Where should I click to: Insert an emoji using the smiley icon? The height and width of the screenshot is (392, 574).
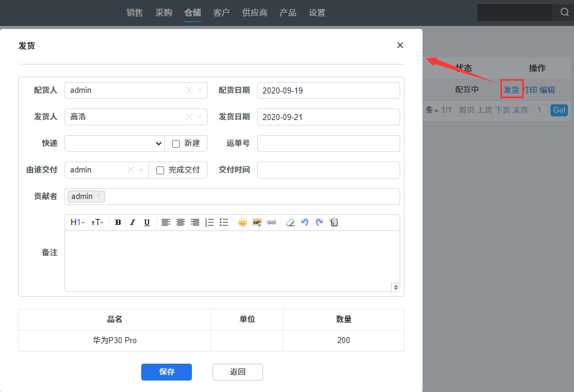(243, 223)
